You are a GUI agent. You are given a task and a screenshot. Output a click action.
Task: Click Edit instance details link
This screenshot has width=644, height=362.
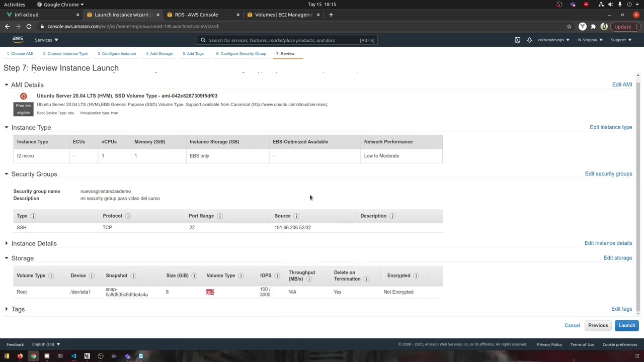(608, 243)
